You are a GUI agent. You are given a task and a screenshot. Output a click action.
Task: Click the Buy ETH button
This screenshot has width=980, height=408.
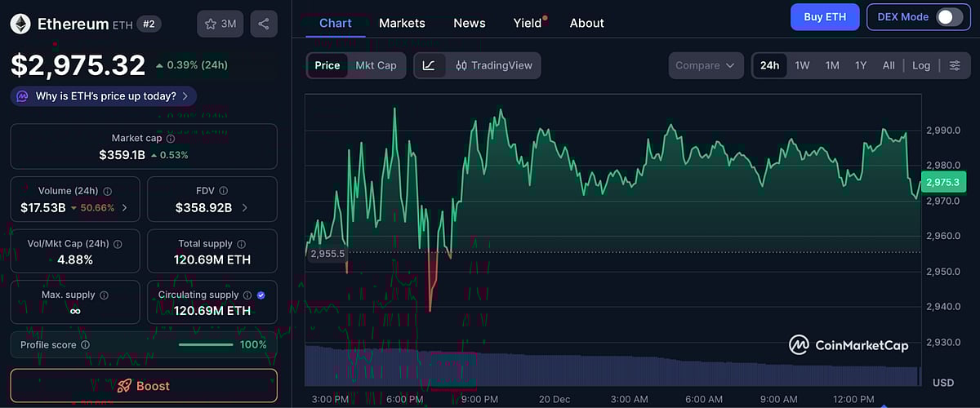pyautogui.click(x=825, y=17)
